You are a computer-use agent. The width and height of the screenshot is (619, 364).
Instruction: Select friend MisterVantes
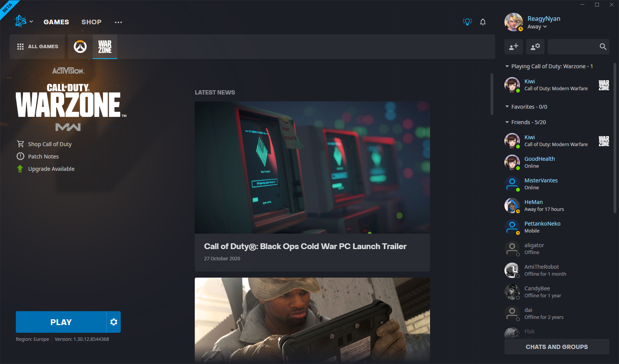click(557, 184)
